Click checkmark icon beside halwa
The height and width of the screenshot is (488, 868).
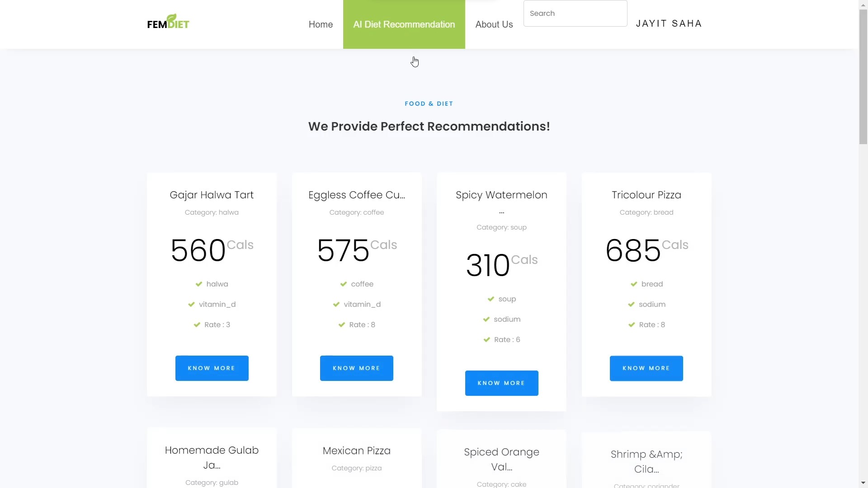point(198,284)
